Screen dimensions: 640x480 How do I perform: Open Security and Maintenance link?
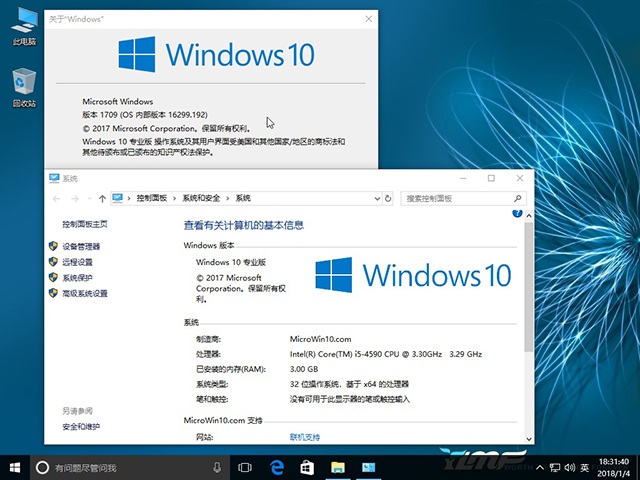click(81, 427)
